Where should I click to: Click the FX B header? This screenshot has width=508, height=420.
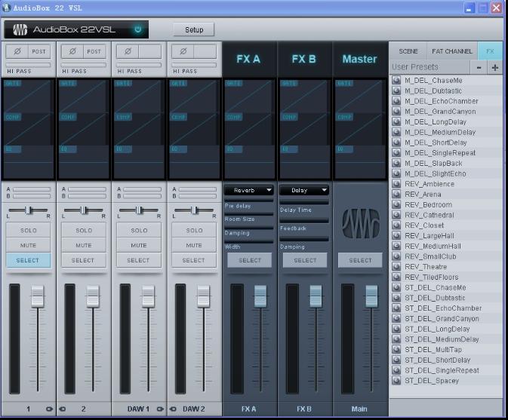point(304,60)
